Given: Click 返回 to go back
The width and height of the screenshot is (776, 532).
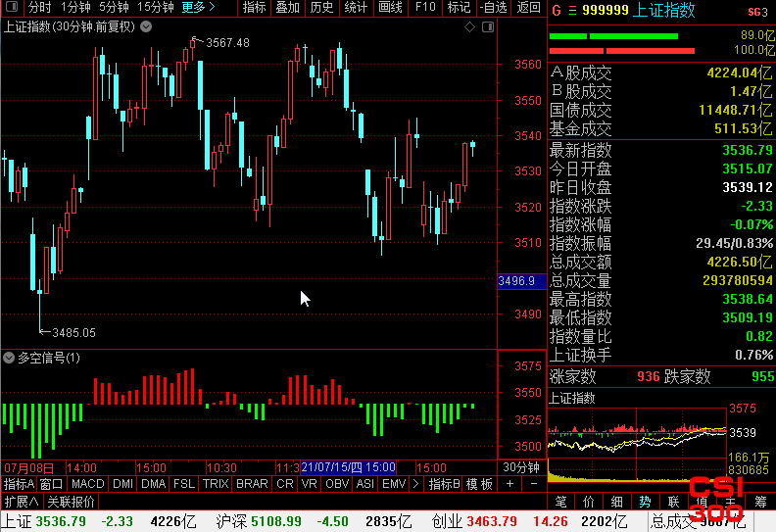Looking at the screenshot, I should (x=528, y=7).
